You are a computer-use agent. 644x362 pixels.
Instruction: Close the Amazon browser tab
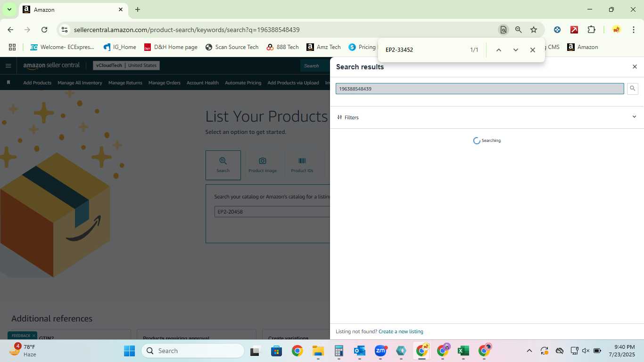pyautogui.click(x=121, y=9)
